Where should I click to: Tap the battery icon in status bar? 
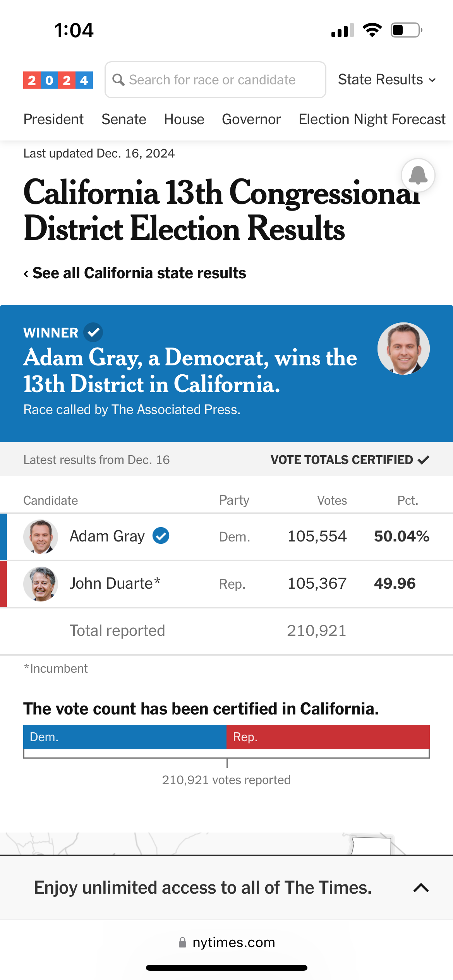click(x=407, y=30)
